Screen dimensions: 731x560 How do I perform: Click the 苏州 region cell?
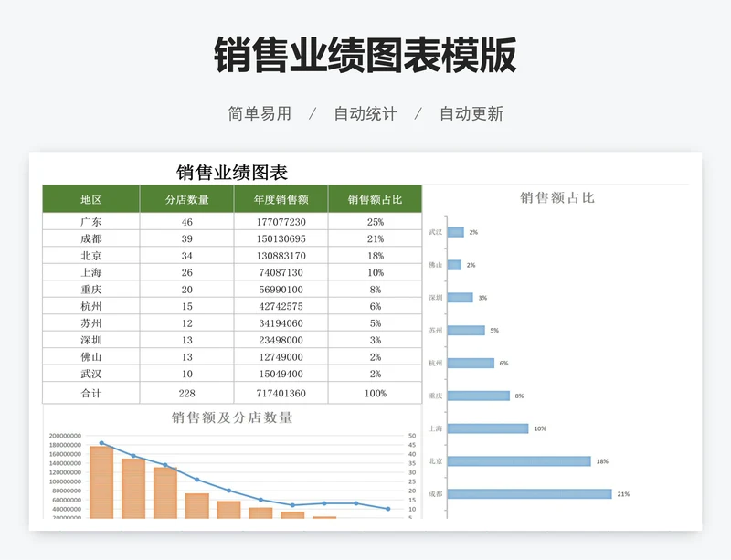(90, 322)
